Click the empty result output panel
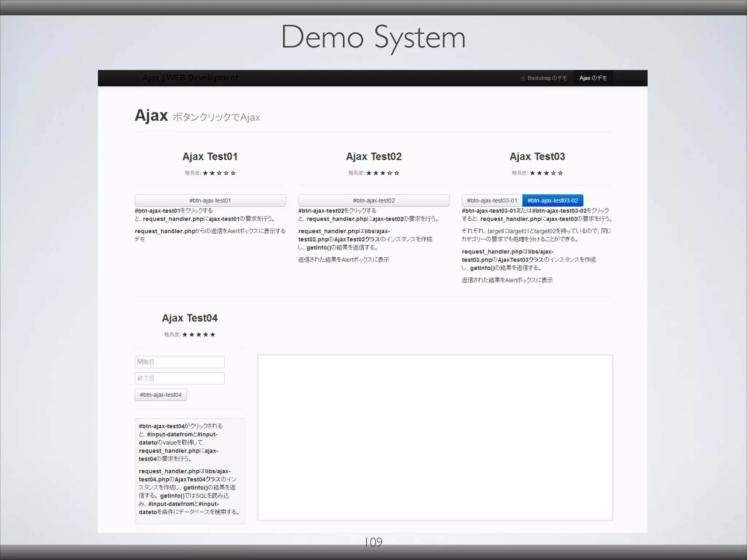This screenshot has height=560, width=747. pos(435,437)
